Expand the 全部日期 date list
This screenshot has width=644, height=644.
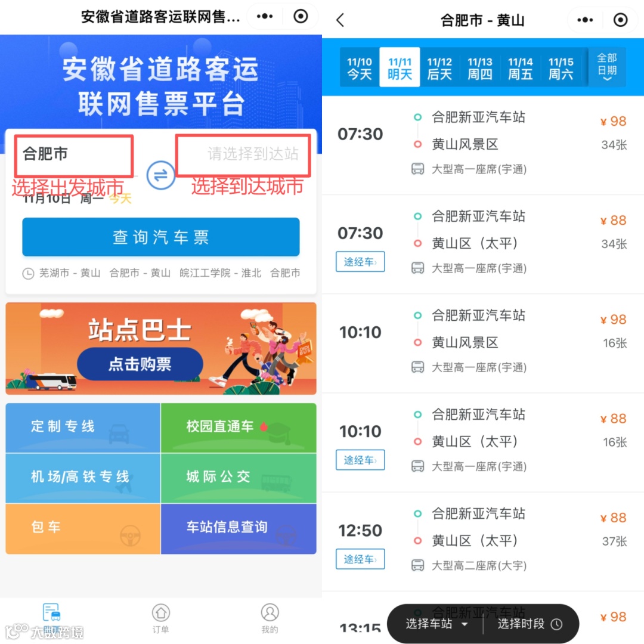[x=606, y=67]
